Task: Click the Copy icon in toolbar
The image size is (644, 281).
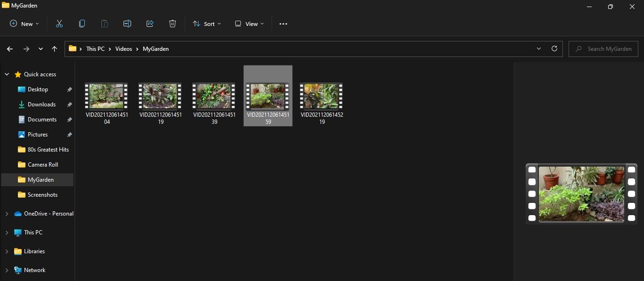Action: pyautogui.click(x=82, y=24)
